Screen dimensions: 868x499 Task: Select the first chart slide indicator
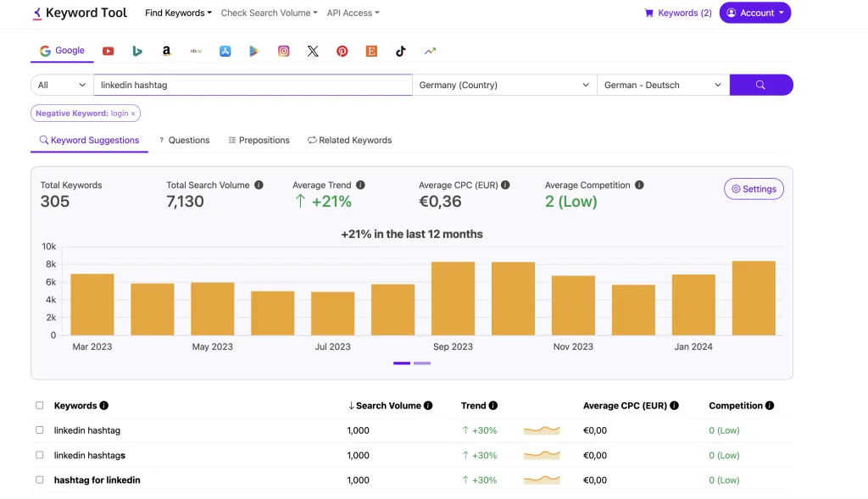point(402,363)
